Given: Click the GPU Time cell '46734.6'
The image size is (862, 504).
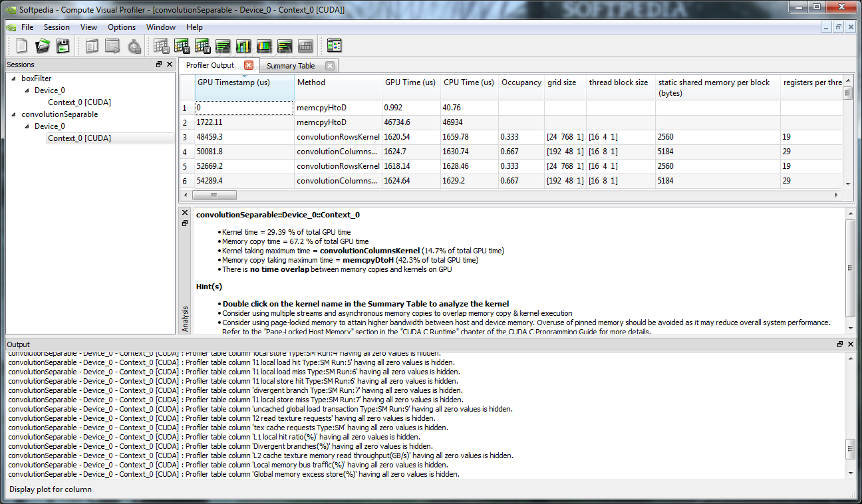Looking at the screenshot, I should (411, 122).
